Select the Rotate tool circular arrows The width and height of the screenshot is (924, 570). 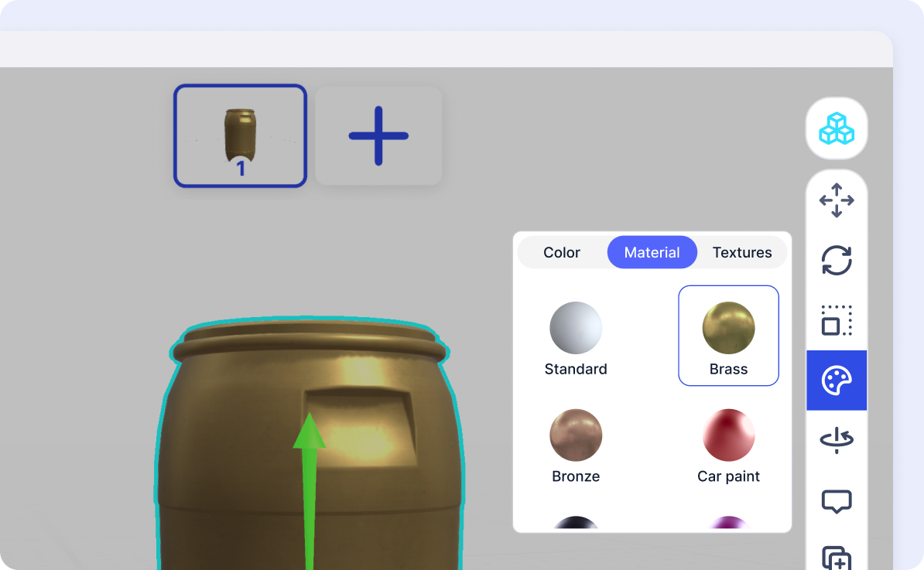[x=837, y=261]
